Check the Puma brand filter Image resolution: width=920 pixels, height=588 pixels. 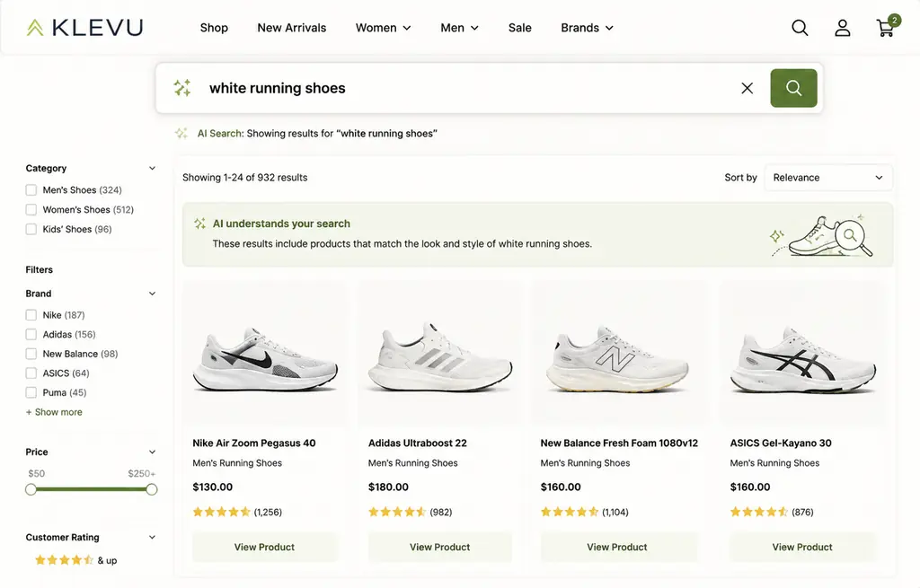(x=31, y=392)
